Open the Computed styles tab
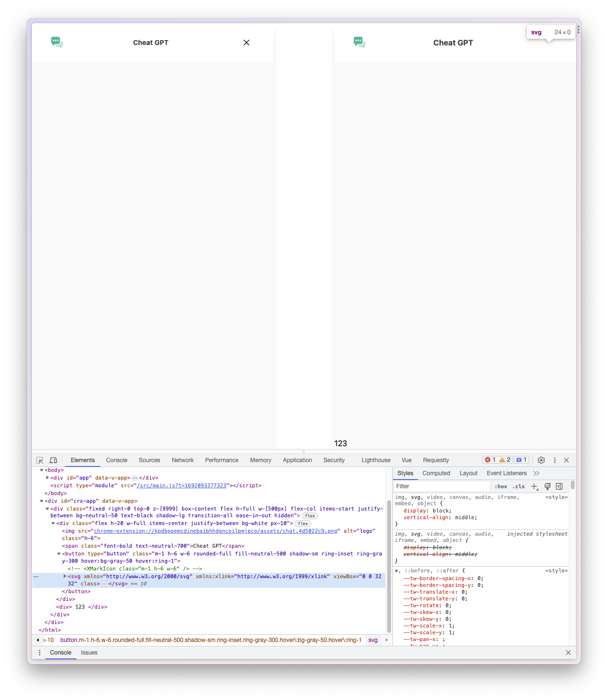The height and width of the screenshot is (700, 608). (x=436, y=473)
